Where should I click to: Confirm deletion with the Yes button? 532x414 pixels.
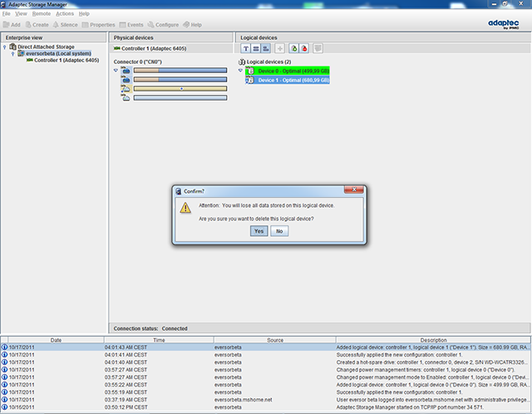click(x=259, y=231)
